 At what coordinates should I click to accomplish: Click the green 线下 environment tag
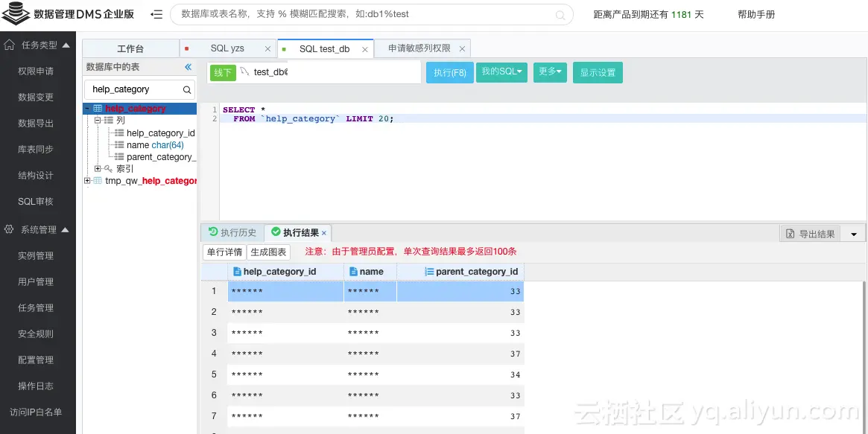223,73
